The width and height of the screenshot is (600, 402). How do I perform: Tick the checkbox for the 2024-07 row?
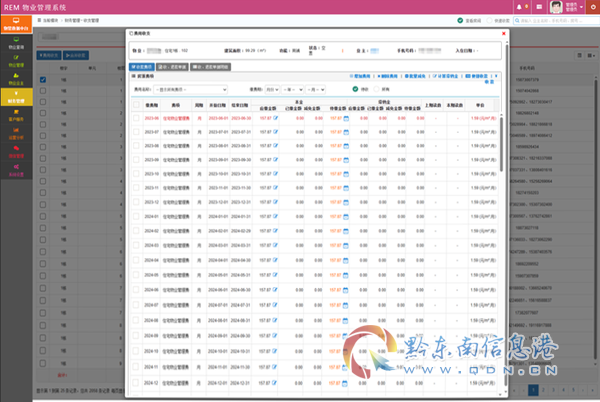coord(136,305)
